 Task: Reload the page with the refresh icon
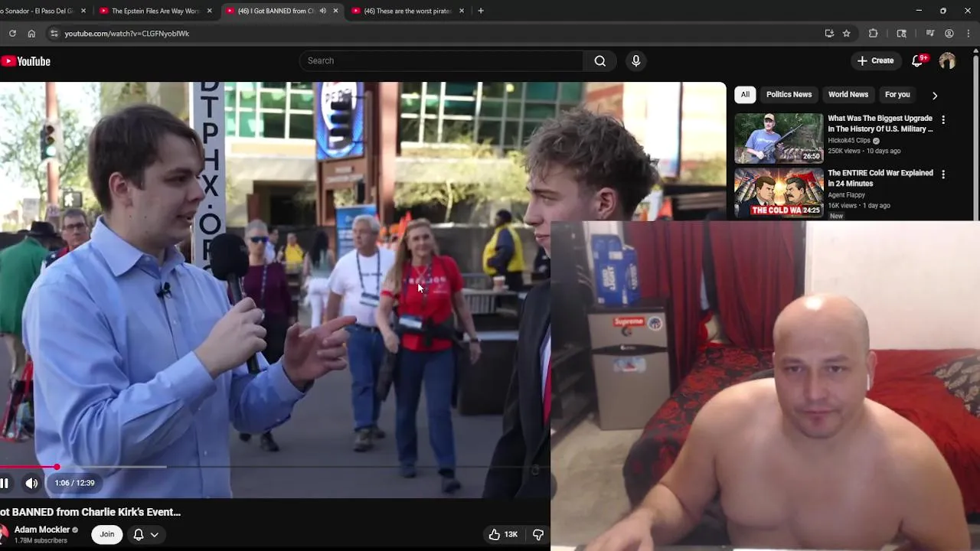(x=12, y=34)
